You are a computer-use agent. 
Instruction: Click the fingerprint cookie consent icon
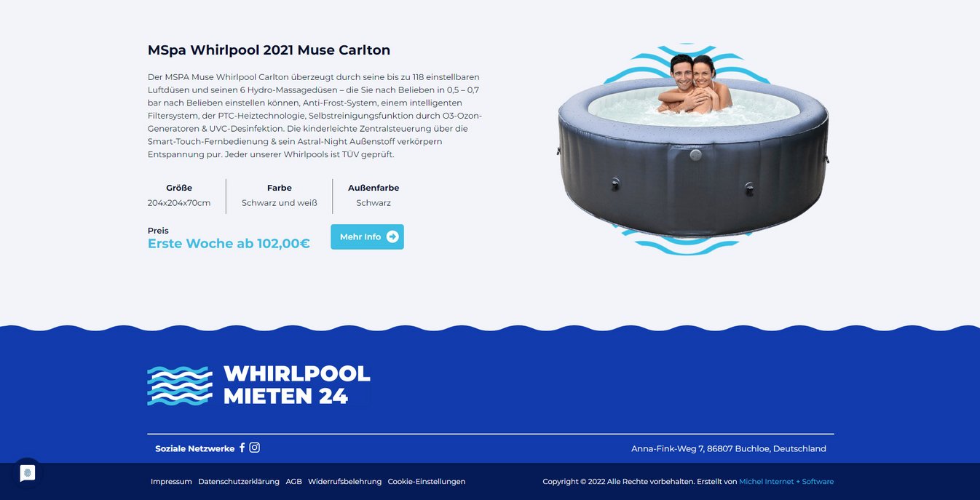point(28,473)
